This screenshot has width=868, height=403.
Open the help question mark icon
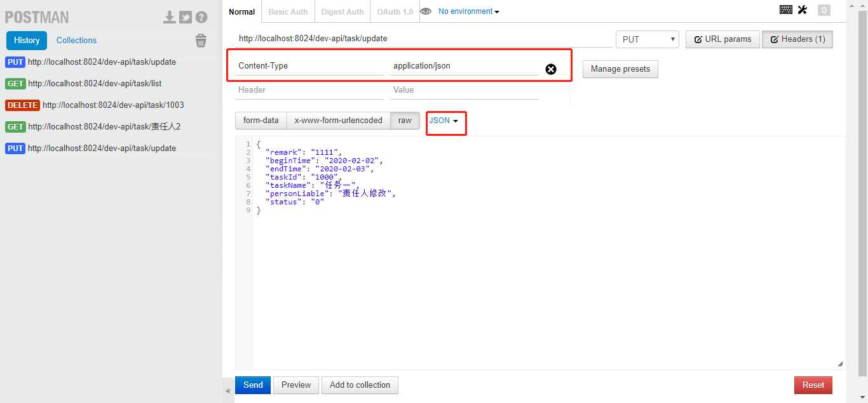coord(201,17)
